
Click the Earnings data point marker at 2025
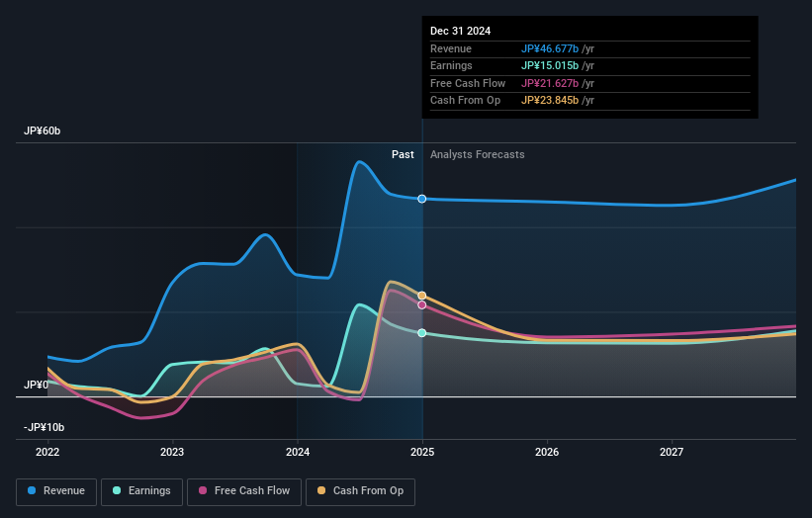422,333
